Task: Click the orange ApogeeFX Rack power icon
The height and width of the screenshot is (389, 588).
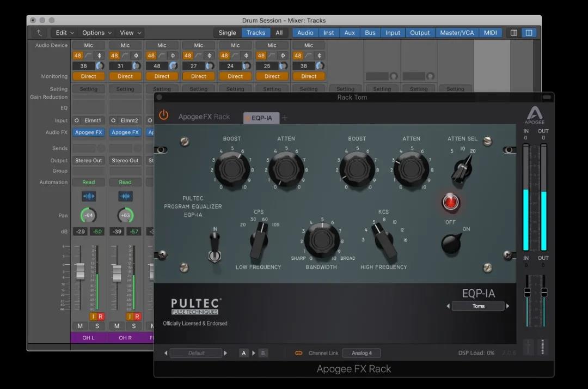Action: (163, 115)
